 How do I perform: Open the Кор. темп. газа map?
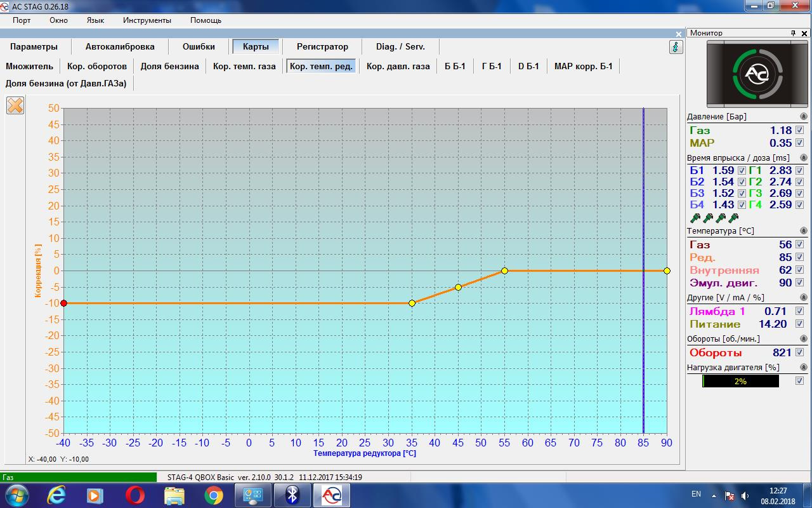(244, 66)
